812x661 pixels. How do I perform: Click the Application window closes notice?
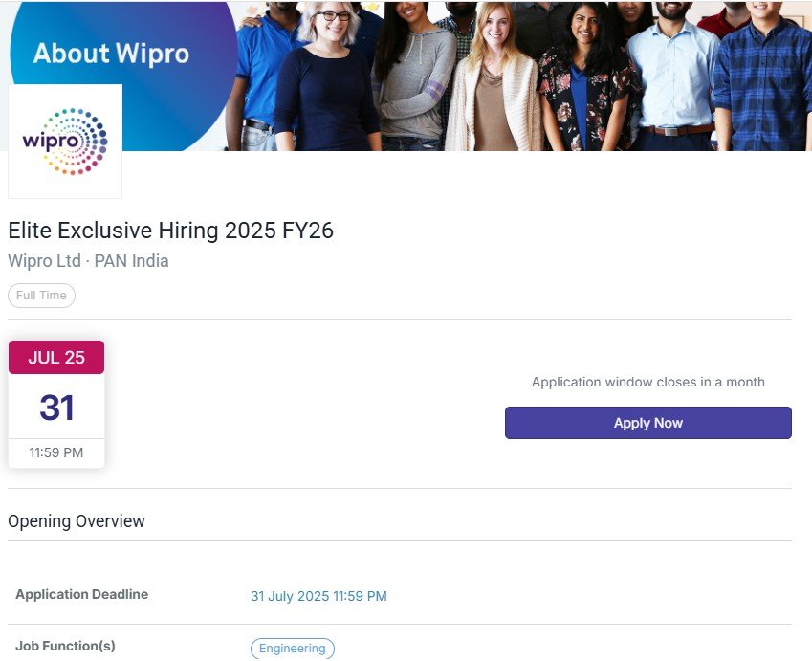point(647,382)
